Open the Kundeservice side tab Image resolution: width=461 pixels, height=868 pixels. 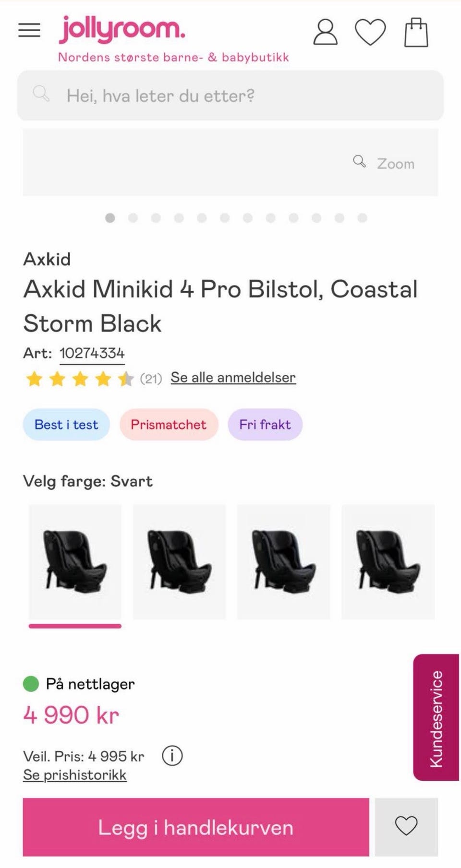tap(436, 717)
